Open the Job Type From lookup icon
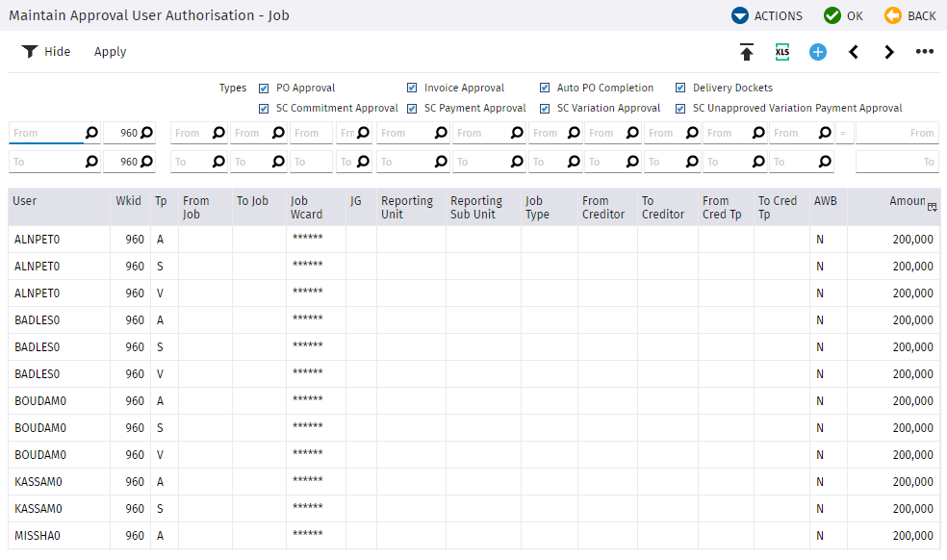The image size is (947, 560). pyautogui.click(x=574, y=133)
